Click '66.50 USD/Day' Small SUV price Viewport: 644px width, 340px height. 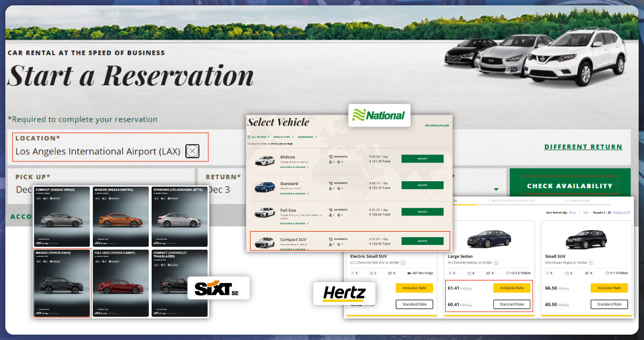pos(557,288)
